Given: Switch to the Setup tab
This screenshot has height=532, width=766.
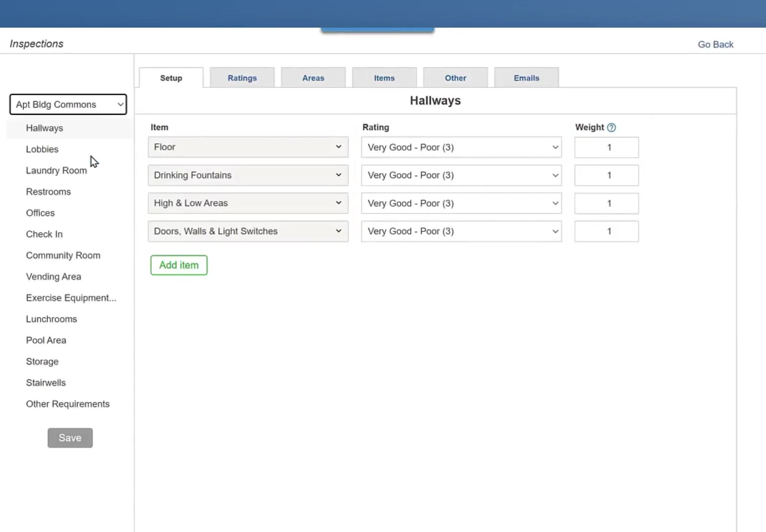Looking at the screenshot, I should point(171,78).
